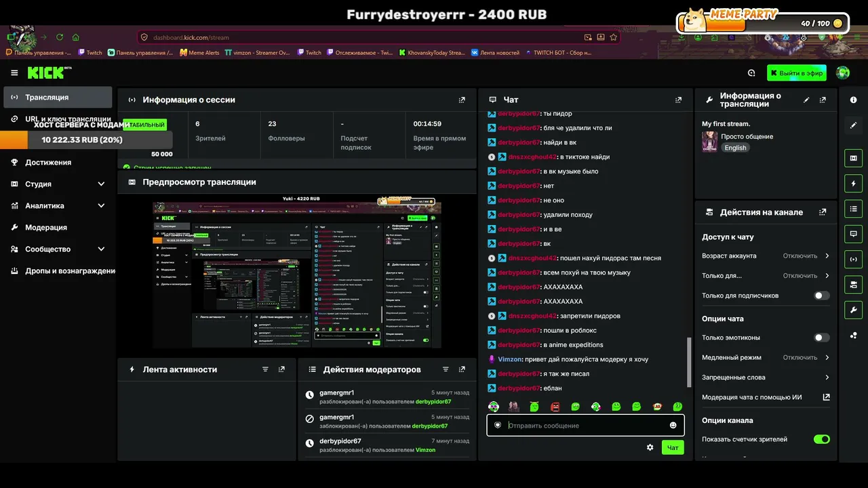Viewport: 868px width, 488px height.
Task: Open the KhovanskyToday Stream bookmark
Action: [431, 52]
